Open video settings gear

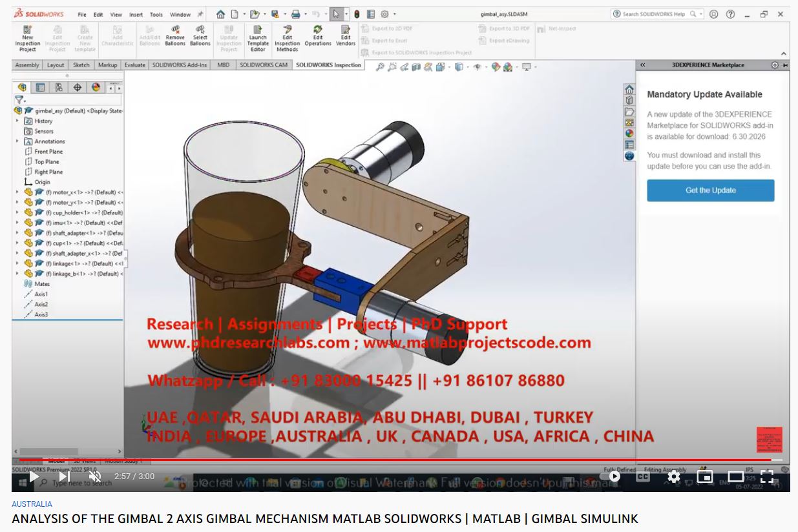click(x=674, y=476)
